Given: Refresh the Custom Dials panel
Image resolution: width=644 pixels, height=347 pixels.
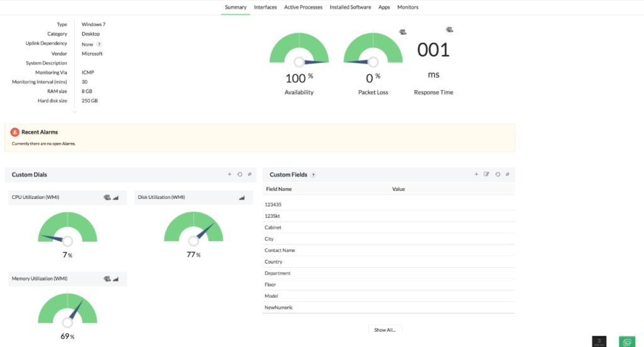Looking at the screenshot, I should [x=240, y=174].
